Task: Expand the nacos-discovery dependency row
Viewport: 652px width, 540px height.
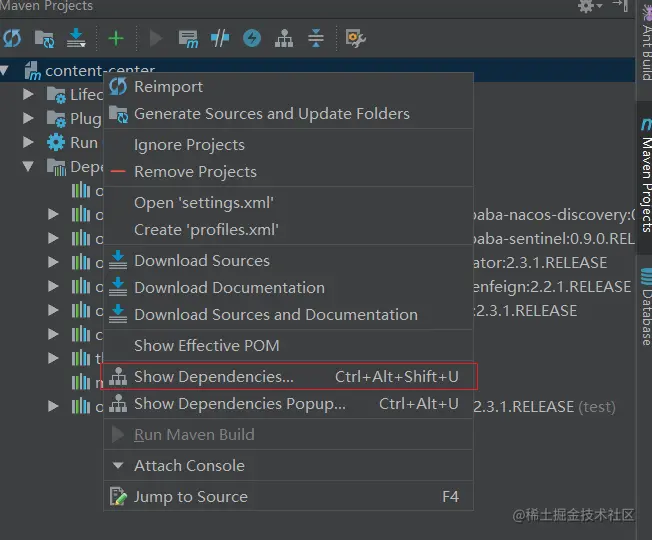Action: pyautogui.click(x=53, y=215)
